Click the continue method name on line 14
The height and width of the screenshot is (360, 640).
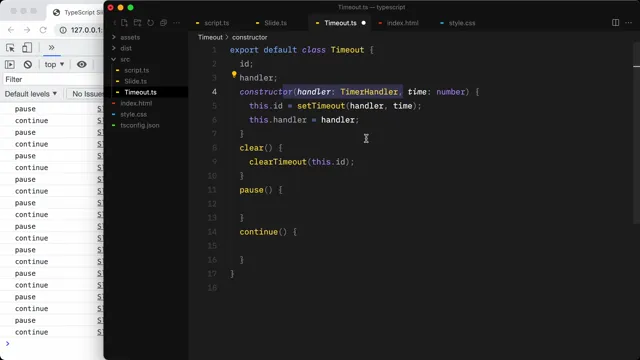point(258,232)
